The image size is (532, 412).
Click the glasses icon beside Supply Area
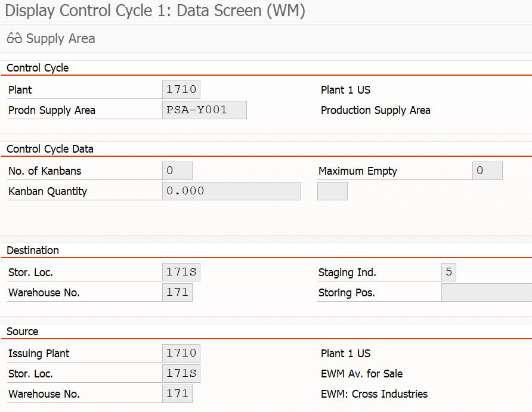(x=14, y=38)
